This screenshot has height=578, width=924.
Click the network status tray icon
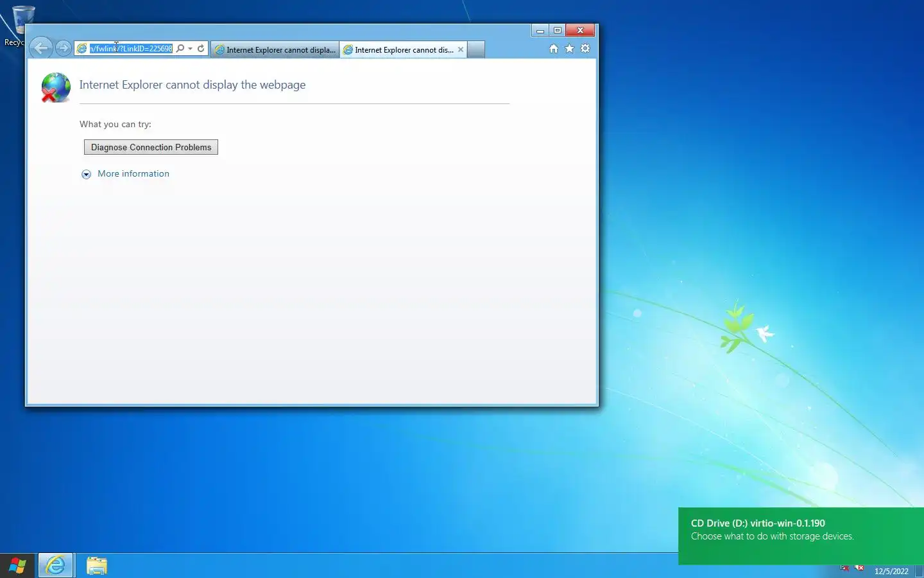(x=844, y=568)
